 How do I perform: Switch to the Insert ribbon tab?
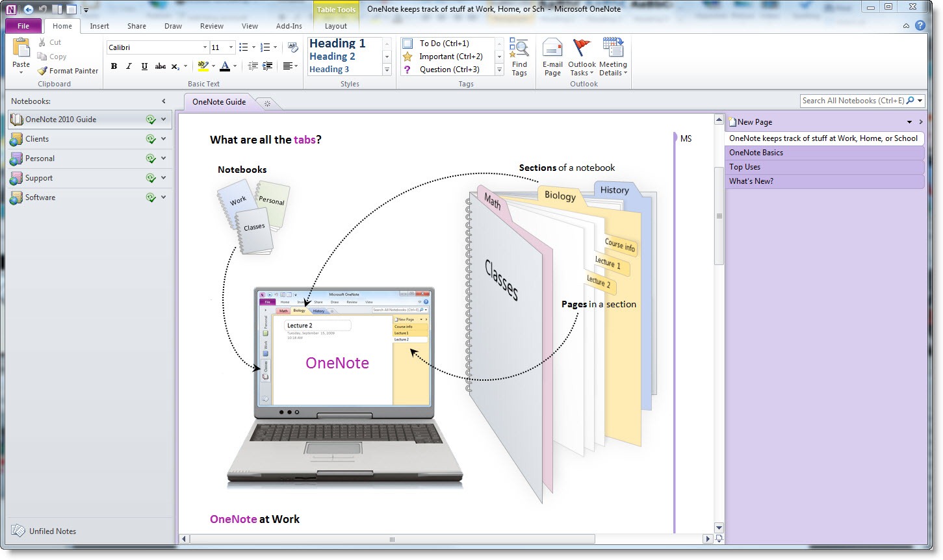coord(99,26)
